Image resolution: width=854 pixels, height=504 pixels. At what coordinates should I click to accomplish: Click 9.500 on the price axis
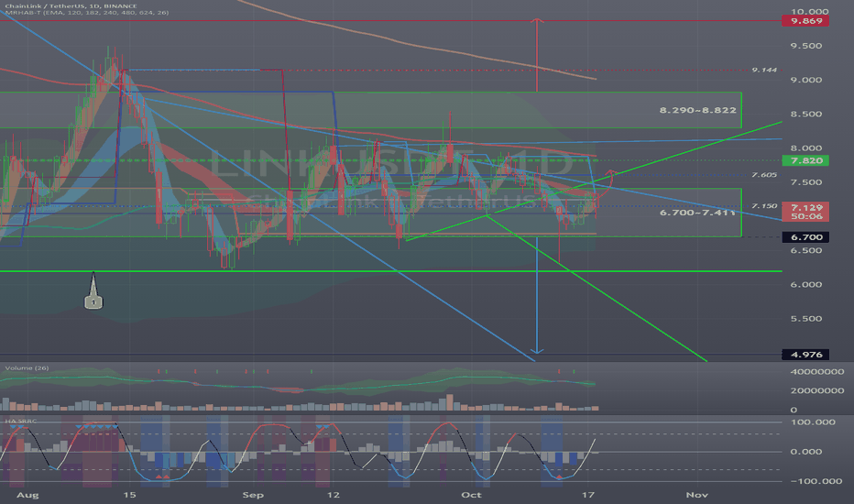pyautogui.click(x=806, y=47)
